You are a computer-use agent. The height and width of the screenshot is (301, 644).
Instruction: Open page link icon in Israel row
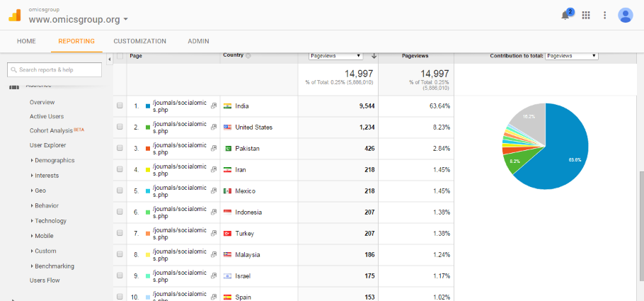pyautogui.click(x=214, y=276)
